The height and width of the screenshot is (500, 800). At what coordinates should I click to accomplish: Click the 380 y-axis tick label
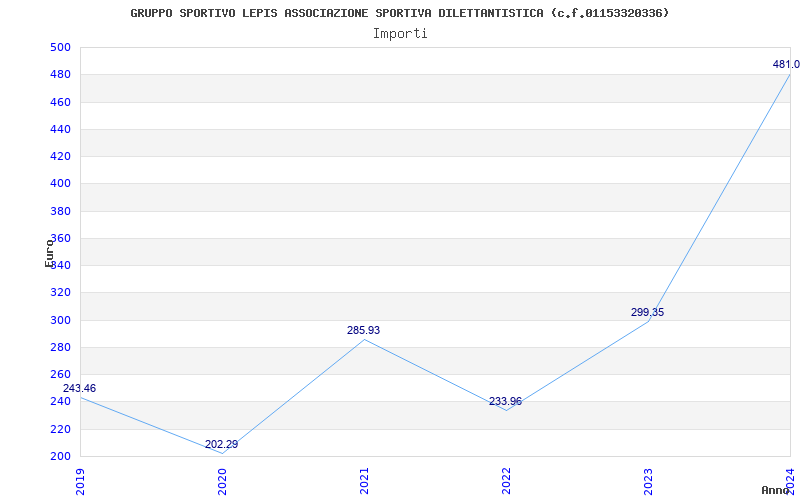coord(60,211)
